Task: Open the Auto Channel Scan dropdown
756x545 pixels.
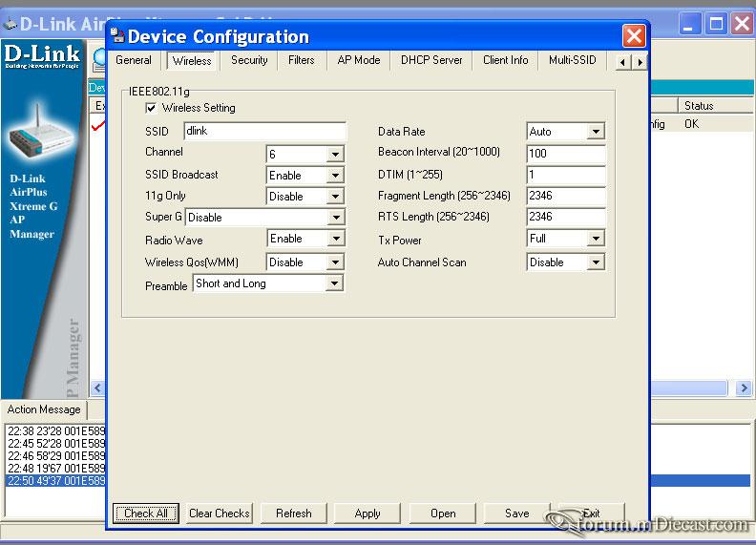Action: (596, 262)
